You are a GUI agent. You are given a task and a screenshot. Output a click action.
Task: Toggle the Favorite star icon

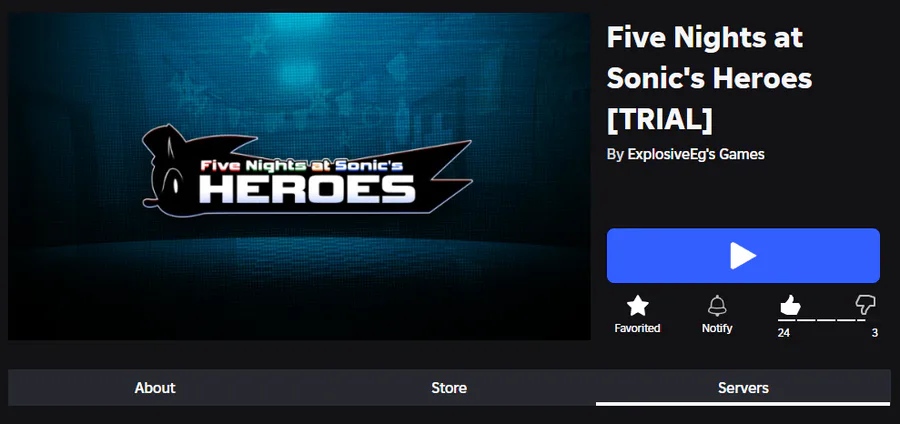pos(637,306)
